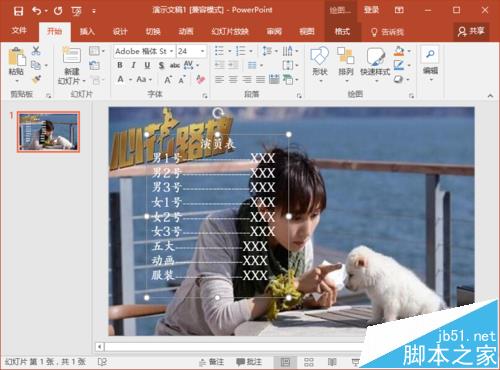The width and height of the screenshot is (500, 370).
Task: Save the presentation with the floppy disk icon
Action: (x=18, y=11)
